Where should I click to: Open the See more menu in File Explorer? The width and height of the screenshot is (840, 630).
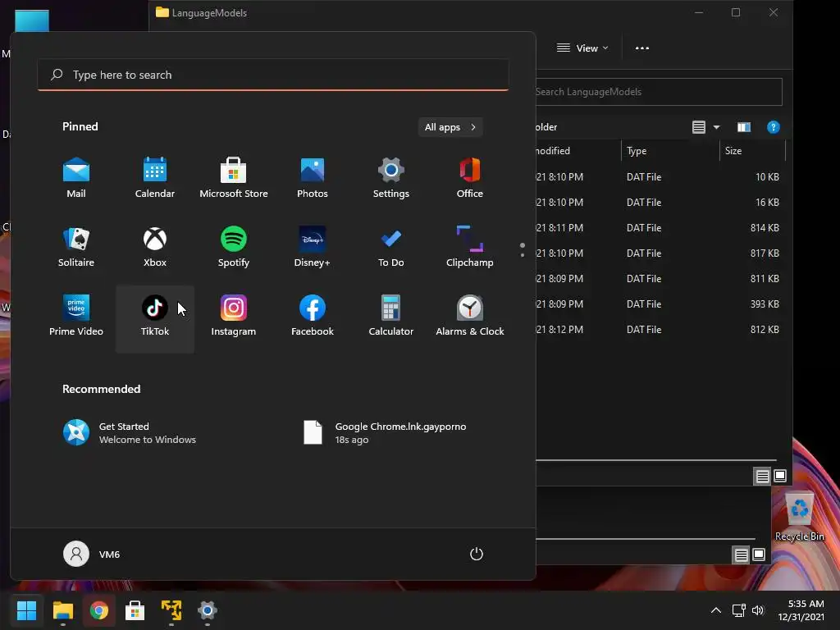coord(641,48)
